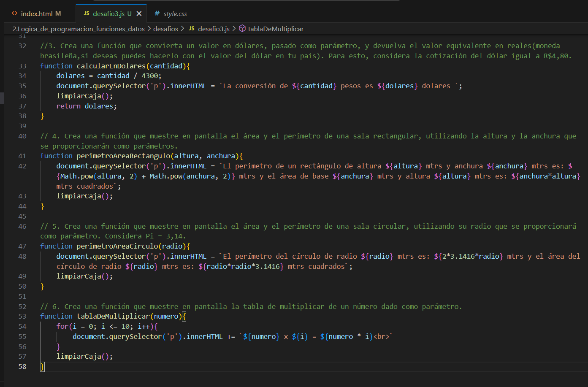Click the ${numero * i} expression on line 55
Screen dimensions: 588x387
(347, 336)
